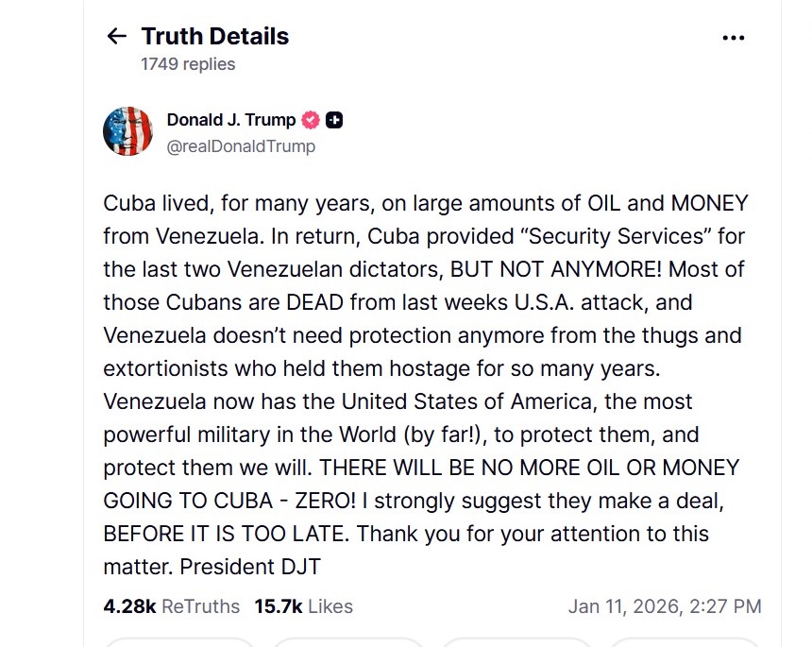The height and width of the screenshot is (647, 812).
Task: Show the 15.7k Likes list
Action: click(303, 606)
